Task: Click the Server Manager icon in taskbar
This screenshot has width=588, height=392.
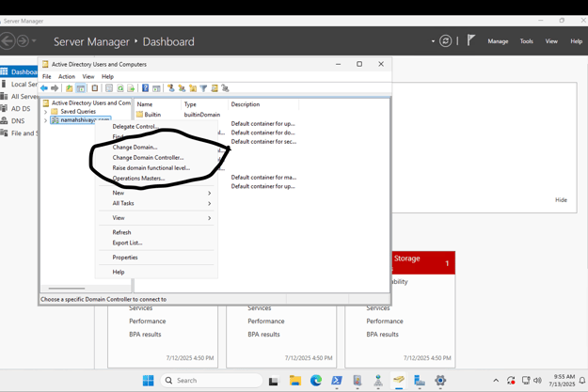Action: [420, 381]
